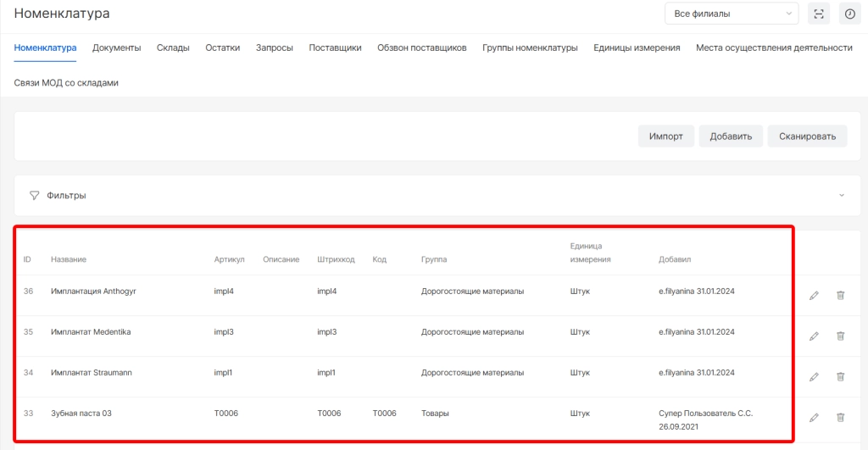
Task: Delete the Имплантация Anthogyr row
Action: 841,296
